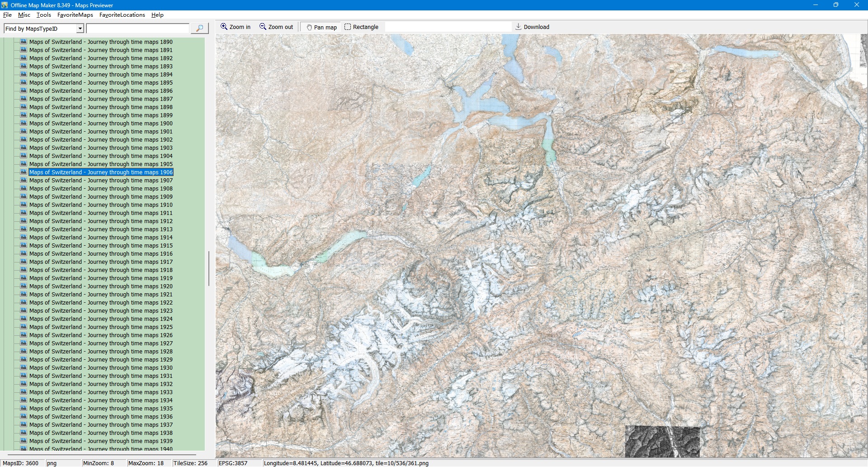Open the File menu
Image resolution: width=868 pixels, height=467 pixels.
click(7, 15)
